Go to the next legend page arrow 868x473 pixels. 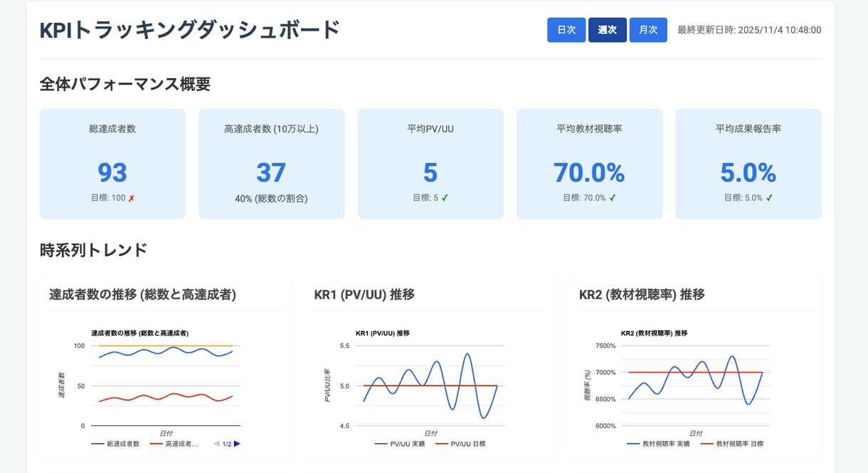238,444
